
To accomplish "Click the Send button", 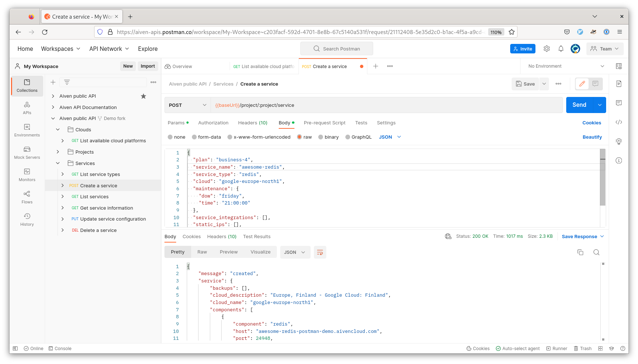I will pos(579,105).
